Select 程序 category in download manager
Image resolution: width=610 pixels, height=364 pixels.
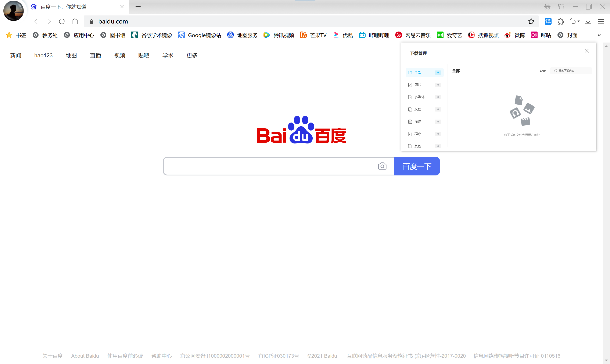tap(424, 134)
